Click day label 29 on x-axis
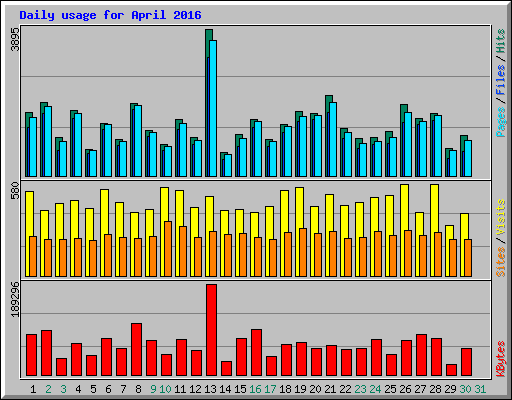512x400 pixels. [450, 389]
